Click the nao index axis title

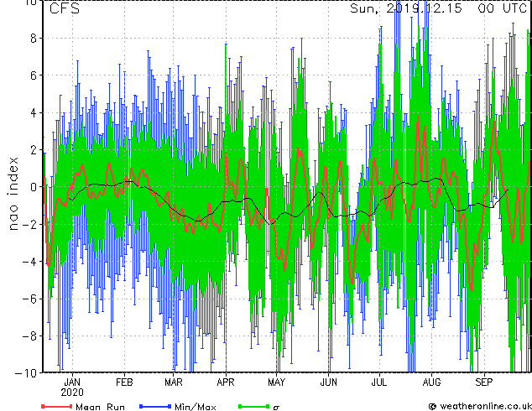[x=13, y=194]
